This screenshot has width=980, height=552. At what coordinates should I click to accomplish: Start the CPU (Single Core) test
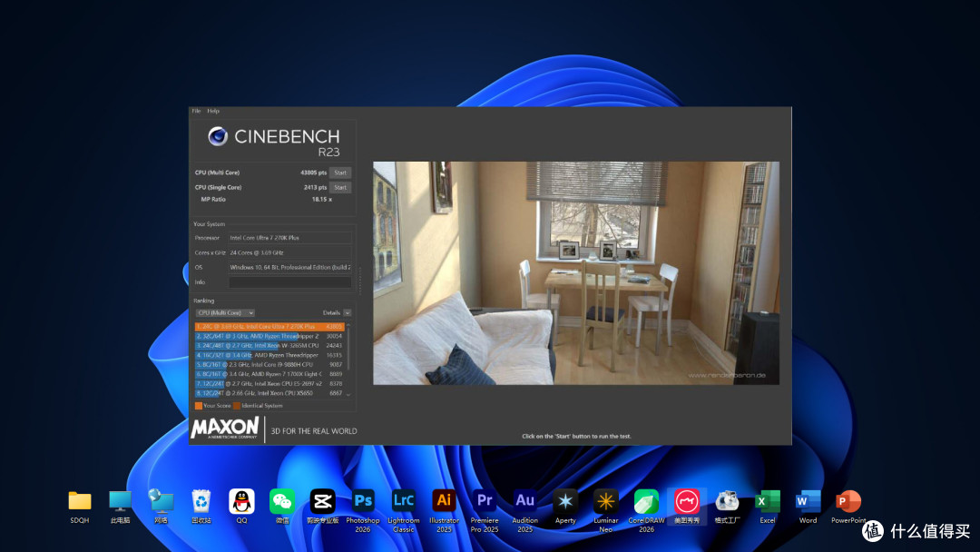tap(340, 187)
